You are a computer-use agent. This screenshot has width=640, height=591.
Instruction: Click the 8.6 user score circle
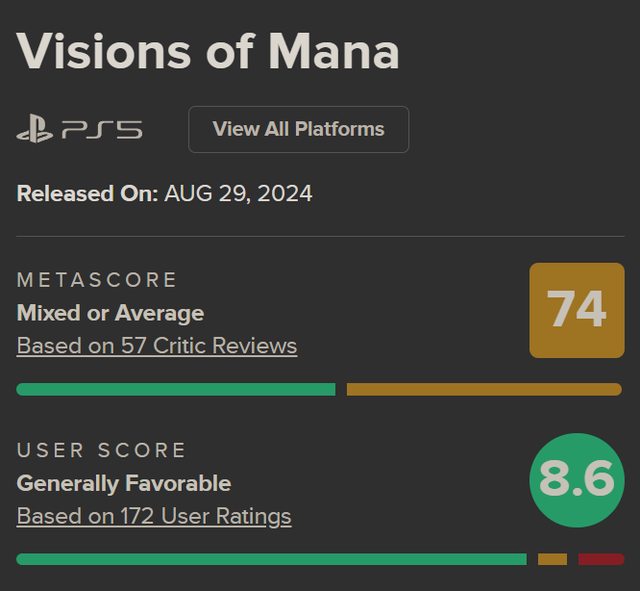(576, 480)
